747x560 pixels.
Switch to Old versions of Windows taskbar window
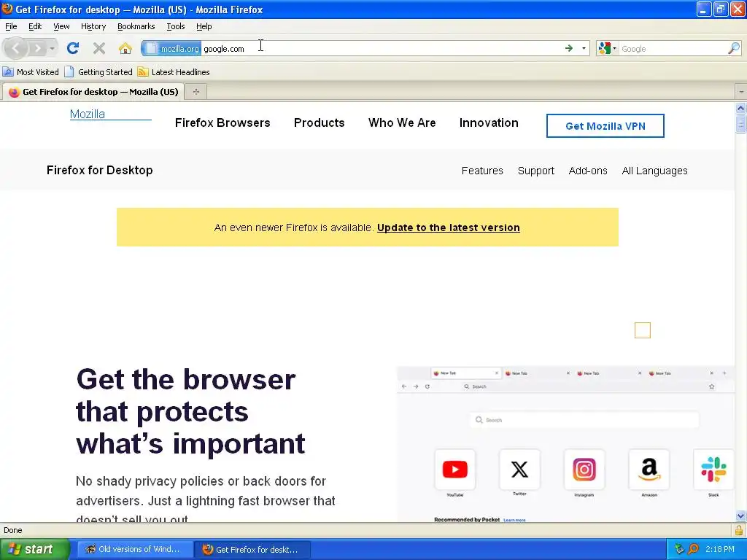tap(134, 550)
